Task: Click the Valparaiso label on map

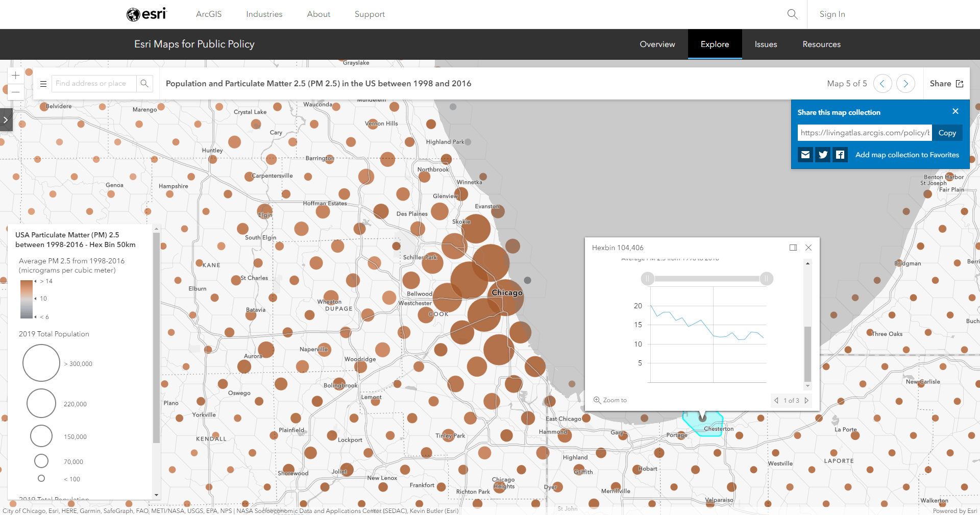Action: click(x=719, y=500)
